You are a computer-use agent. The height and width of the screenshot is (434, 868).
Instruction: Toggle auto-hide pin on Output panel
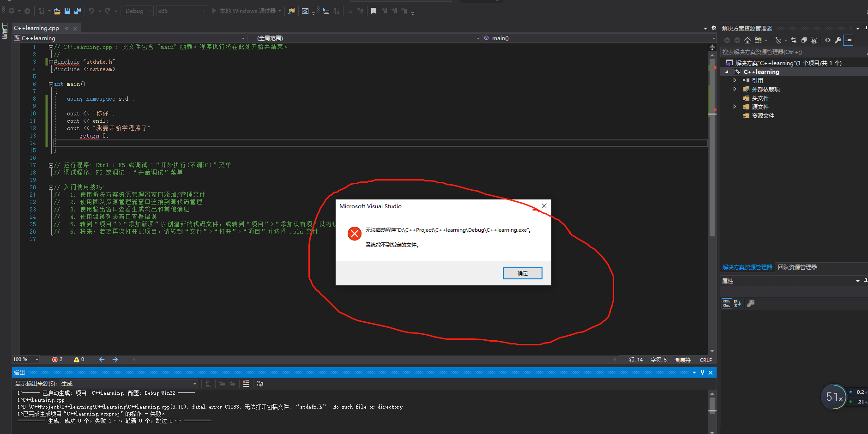(x=702, y=372)
